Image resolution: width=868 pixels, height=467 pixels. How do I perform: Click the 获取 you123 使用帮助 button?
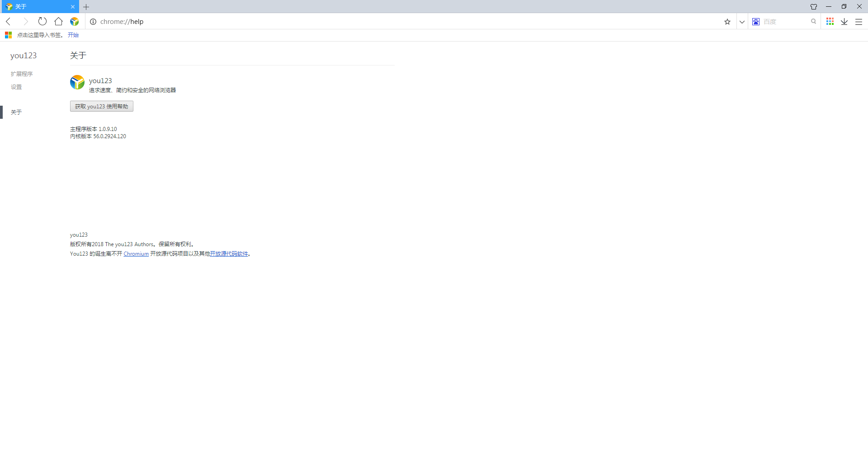click(x=102, y=106)
